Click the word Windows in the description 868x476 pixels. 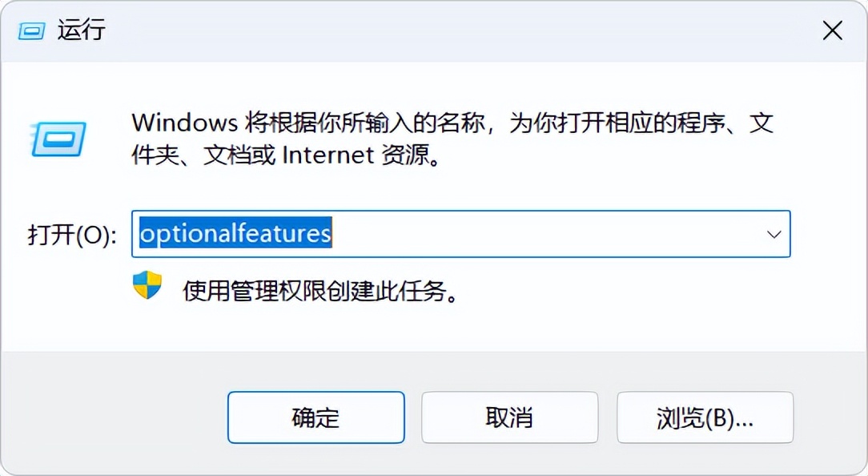pyautogui.click(x=184, y=123)
